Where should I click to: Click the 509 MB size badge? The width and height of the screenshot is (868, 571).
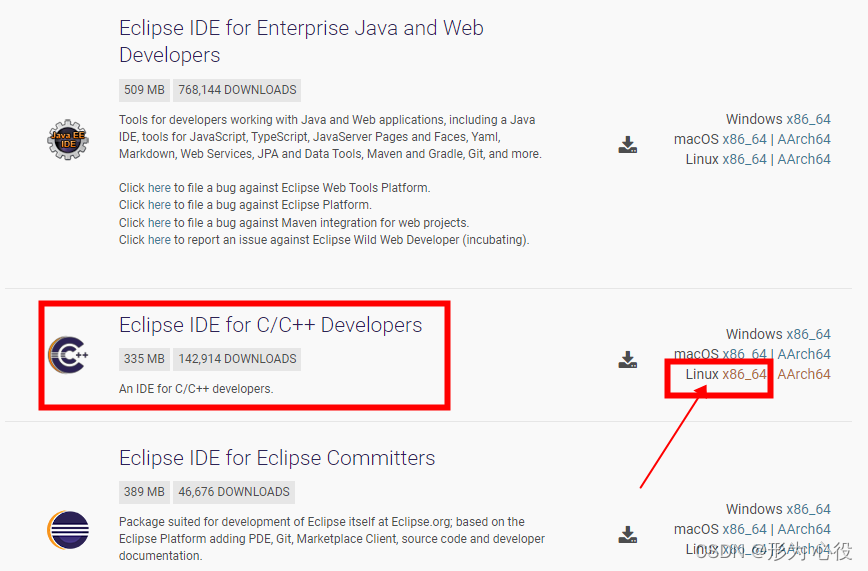tap(144, 90)
